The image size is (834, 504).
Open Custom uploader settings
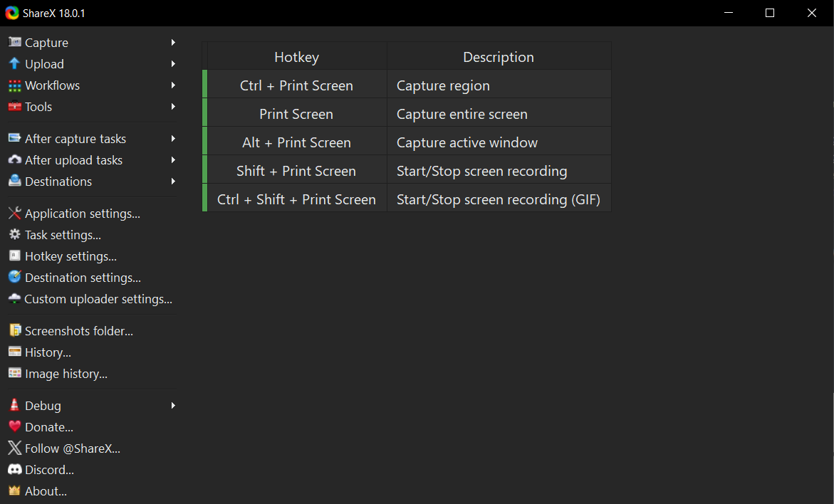pos(98,298)
